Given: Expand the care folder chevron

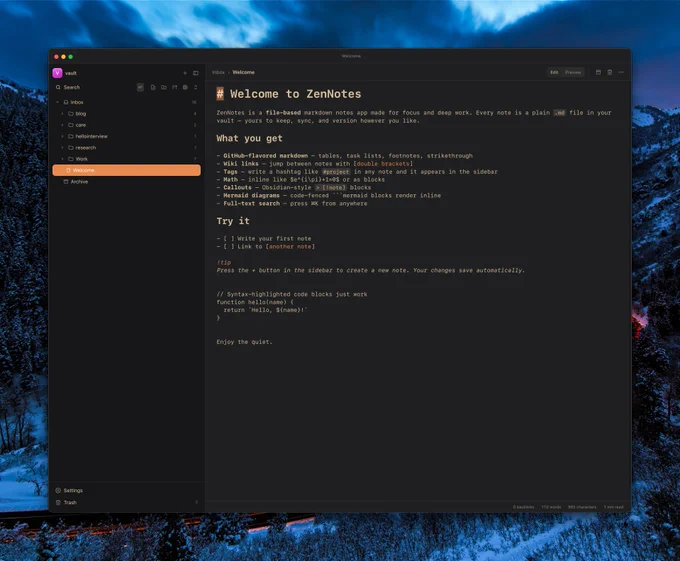Looking at the screenshot, I should click(62, 125).
